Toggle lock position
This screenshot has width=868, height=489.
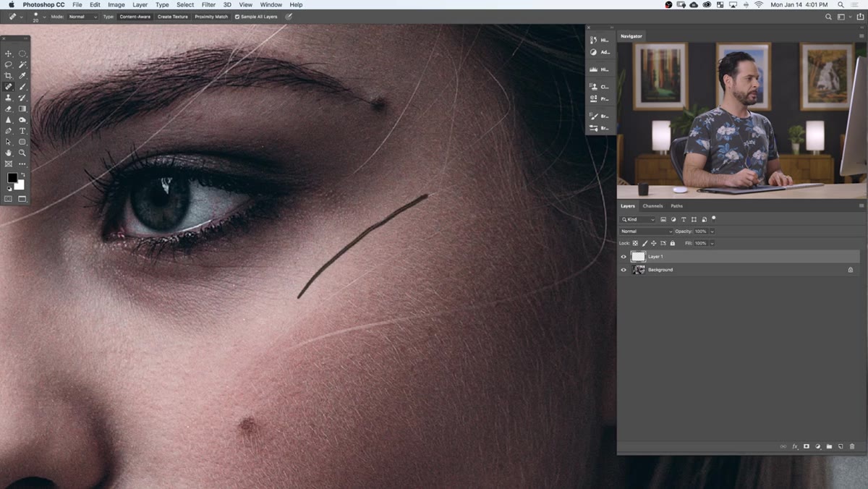[654, 243]
